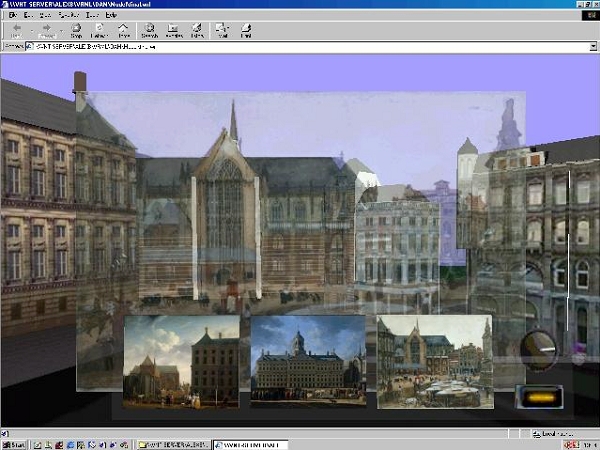
Task: Open the View menu
Action: coord(45,15)
